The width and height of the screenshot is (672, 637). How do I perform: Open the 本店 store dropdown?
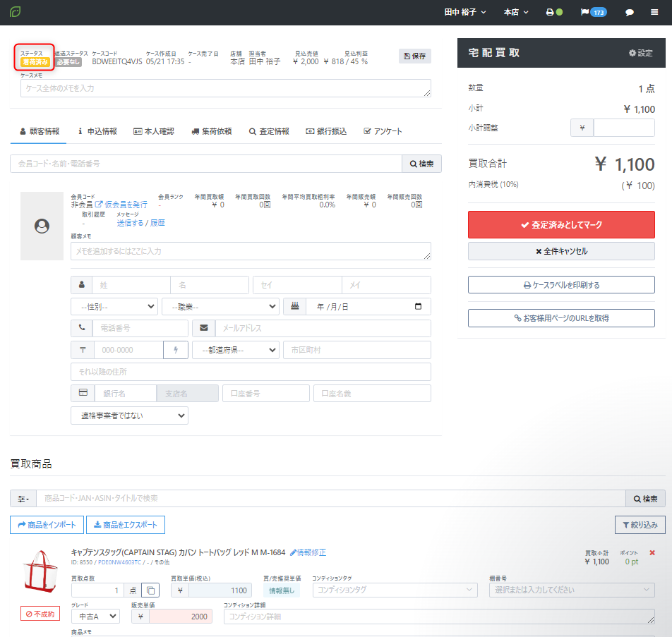point(516,12)
